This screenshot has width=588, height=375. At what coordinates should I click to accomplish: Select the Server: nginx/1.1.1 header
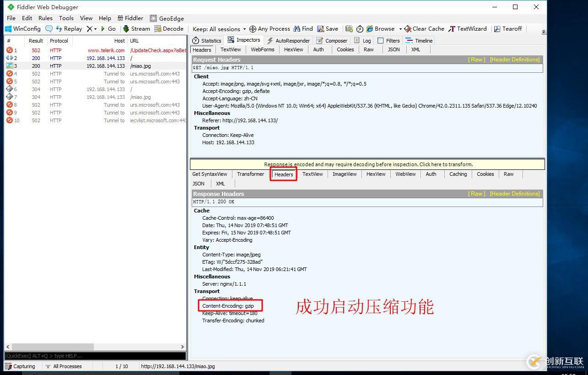tap(224, 284)
